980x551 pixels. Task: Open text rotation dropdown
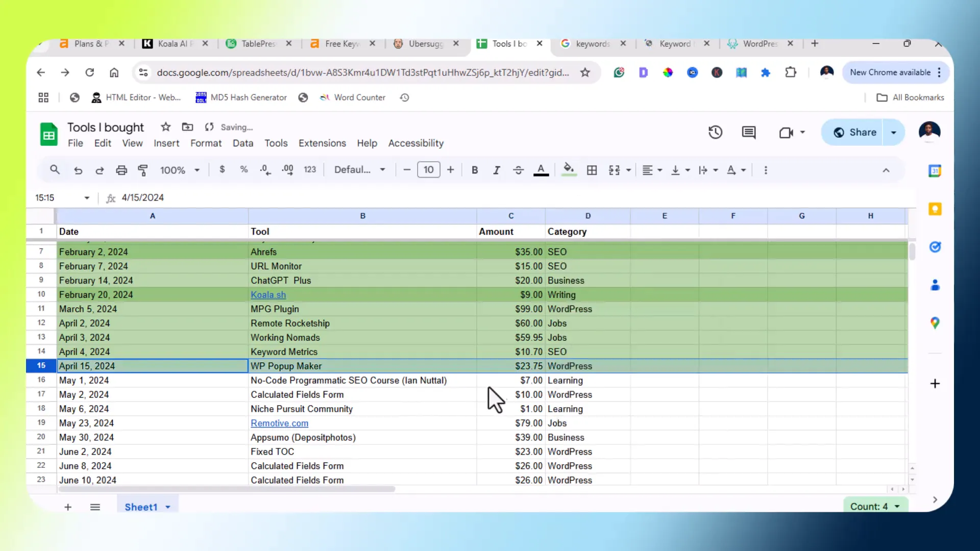point(736,170)
